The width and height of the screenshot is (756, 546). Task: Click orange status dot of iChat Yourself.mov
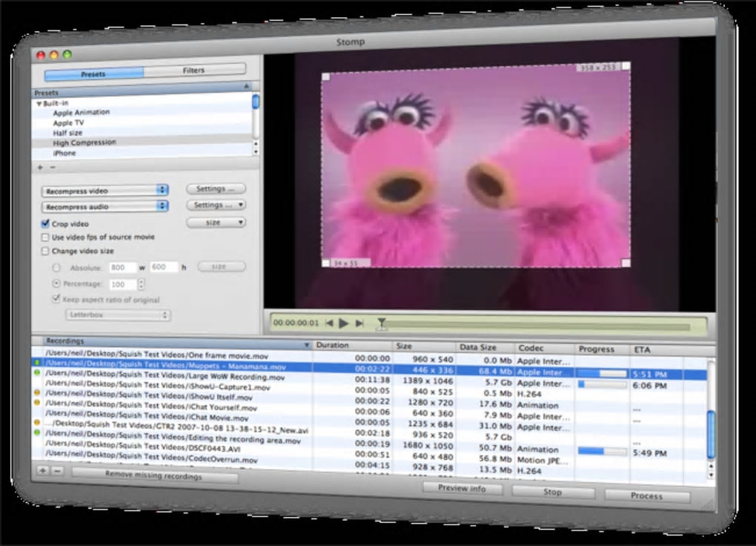pyautogui.click(x=37, y=402)
